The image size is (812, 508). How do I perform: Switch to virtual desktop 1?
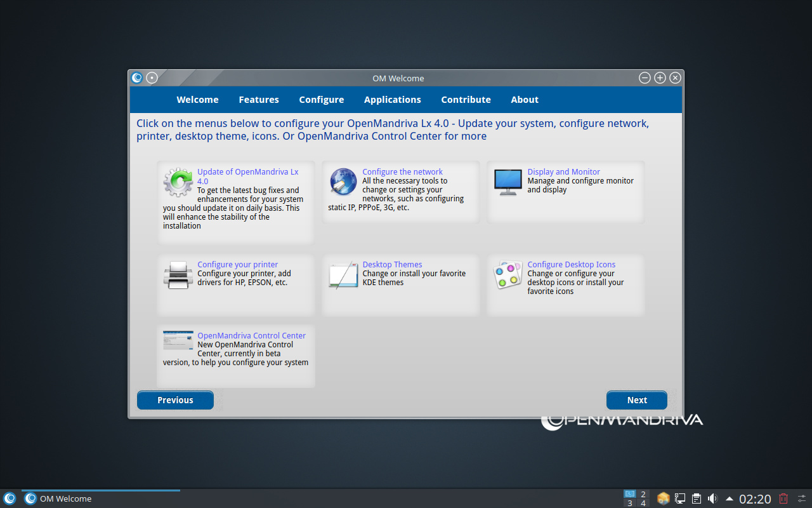pyautogui.click(x=630, y=494)
